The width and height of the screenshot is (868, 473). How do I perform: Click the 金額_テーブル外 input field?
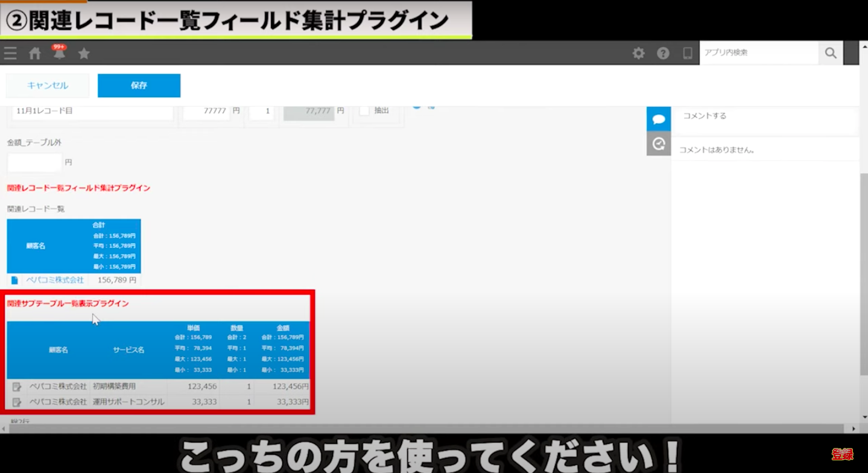[34, 162]
